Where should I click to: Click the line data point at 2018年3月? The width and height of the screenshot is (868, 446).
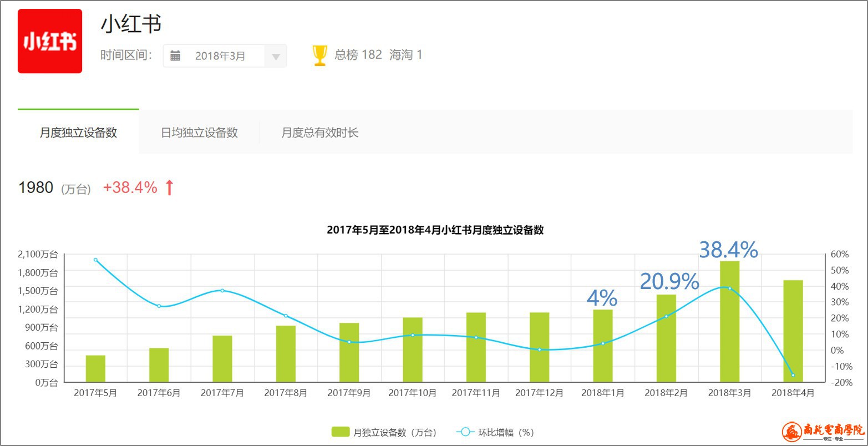coord(730,288)
